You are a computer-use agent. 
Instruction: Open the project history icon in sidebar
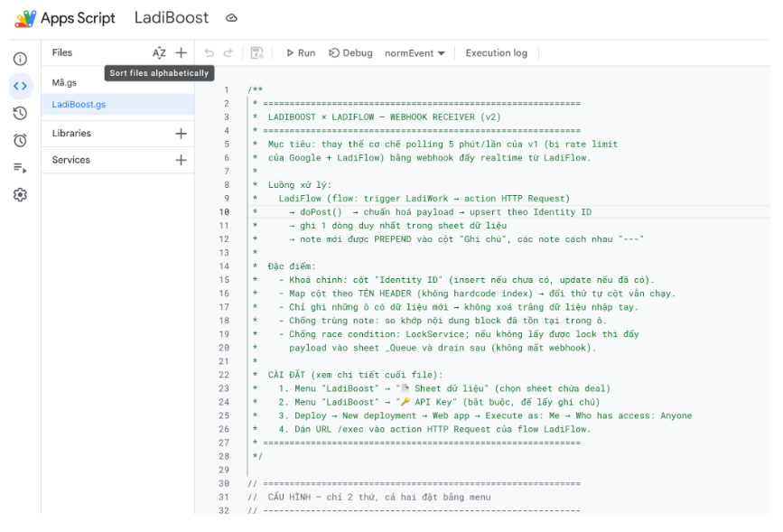(x=20, y=114)
